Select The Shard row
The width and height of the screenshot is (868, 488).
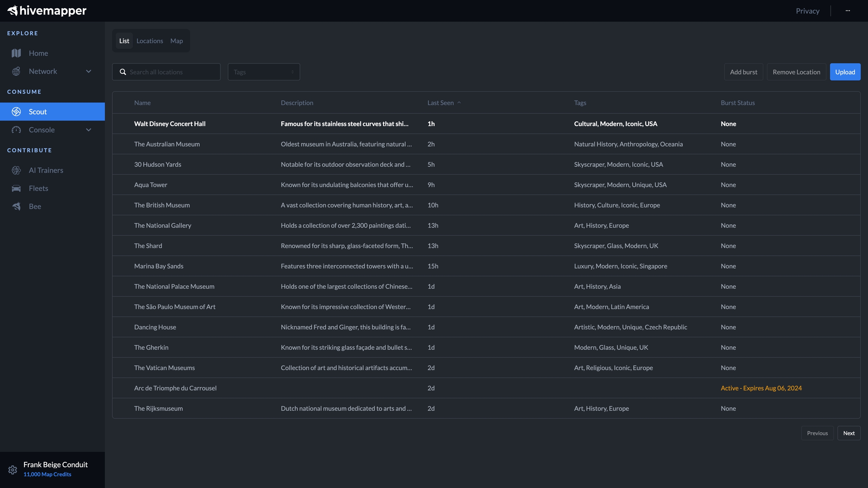tap(486, 246)
